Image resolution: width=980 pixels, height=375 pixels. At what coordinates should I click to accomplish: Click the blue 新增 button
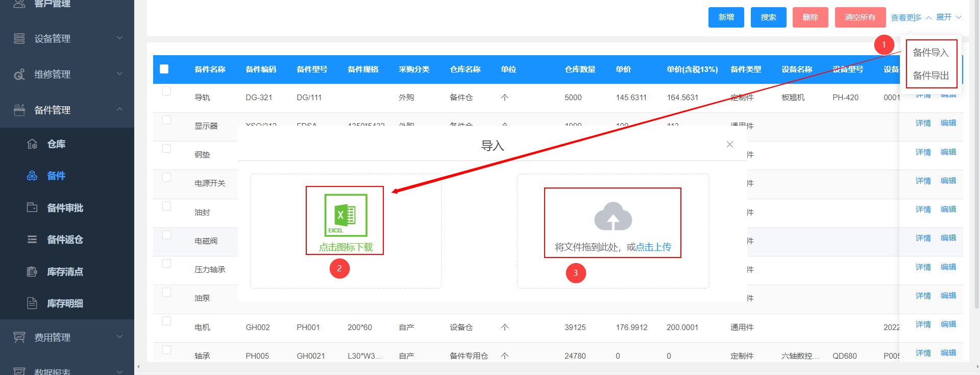tap(726, 17)
